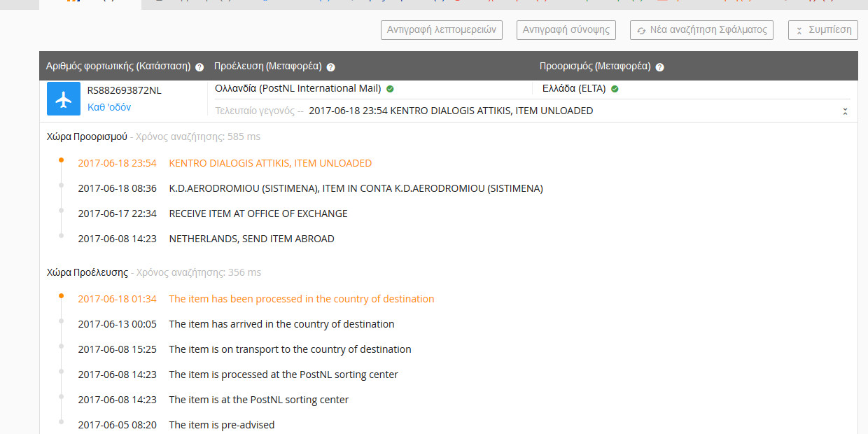
Task: Click green check icon next to Ελλάδα (ELTA)
Action: 615,89
